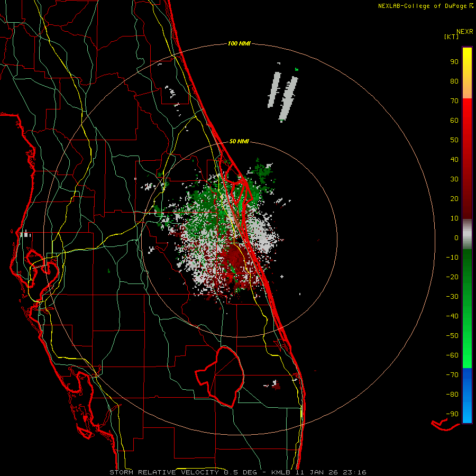Viewport: 476px width, 476px height.
Task: Click the positive 10 value on velocity scale
Action: 454,218
